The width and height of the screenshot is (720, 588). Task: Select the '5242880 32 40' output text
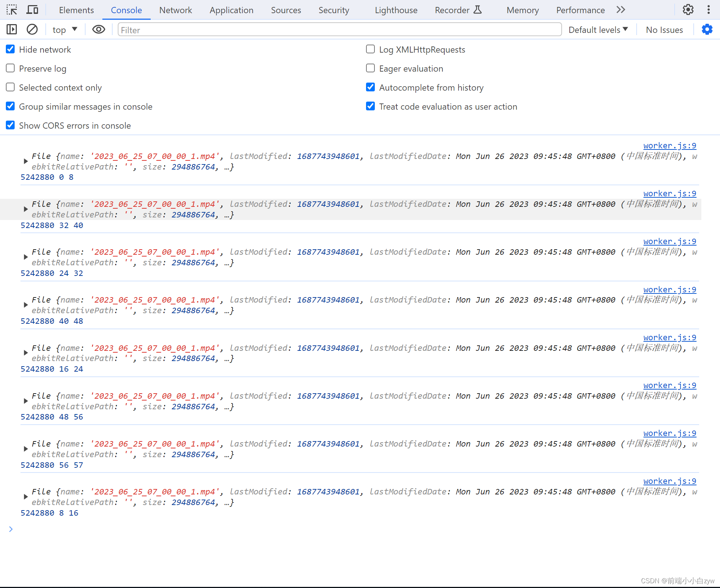point(52,225)
